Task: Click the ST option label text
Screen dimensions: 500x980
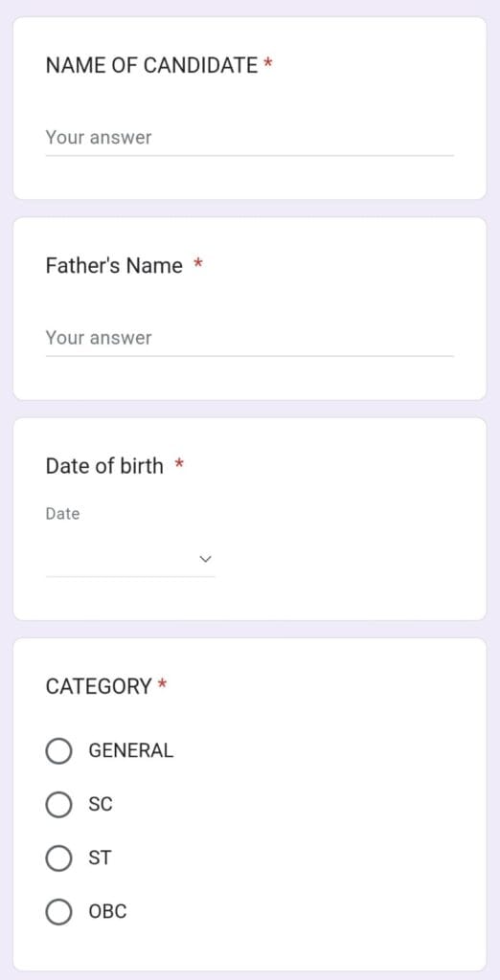Action: [100, 858]
